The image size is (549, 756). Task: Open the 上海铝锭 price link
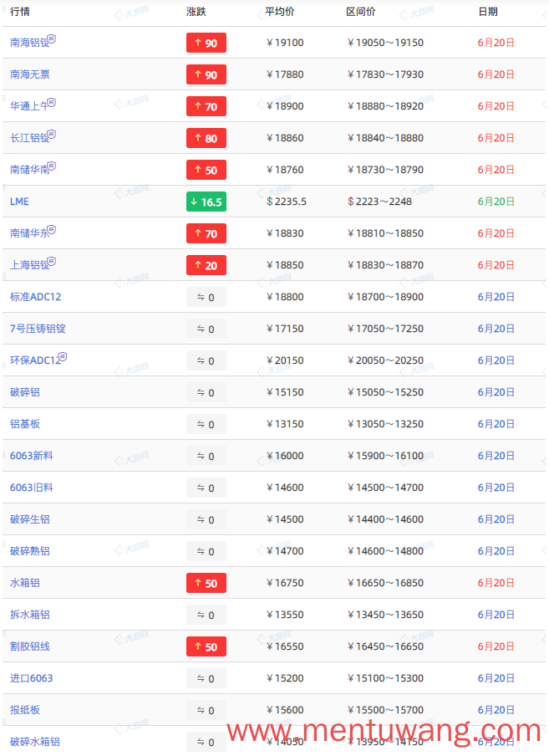(x=29, y=266)
